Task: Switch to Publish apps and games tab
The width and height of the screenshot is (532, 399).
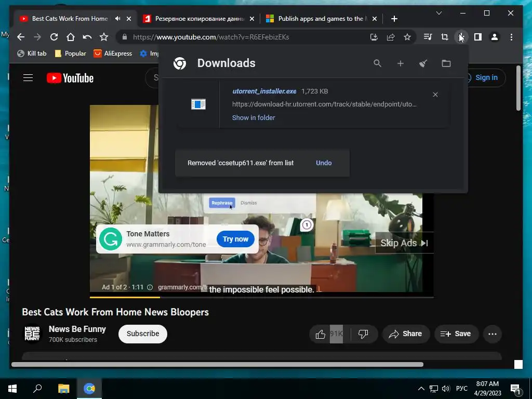Action: [x=322, y=19]
